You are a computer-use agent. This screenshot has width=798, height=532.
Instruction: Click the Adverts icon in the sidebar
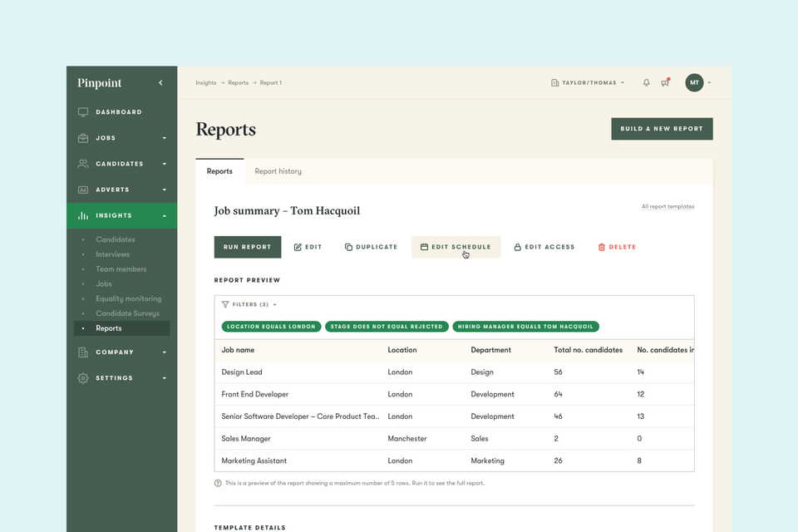click(83, 190)
